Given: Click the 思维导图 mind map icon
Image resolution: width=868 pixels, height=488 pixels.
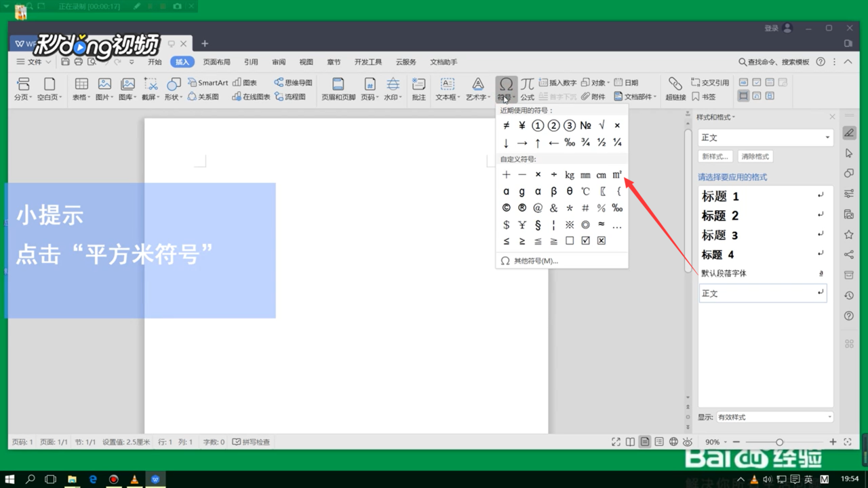Looking at the screenshot, I should (x=293, y=83).
